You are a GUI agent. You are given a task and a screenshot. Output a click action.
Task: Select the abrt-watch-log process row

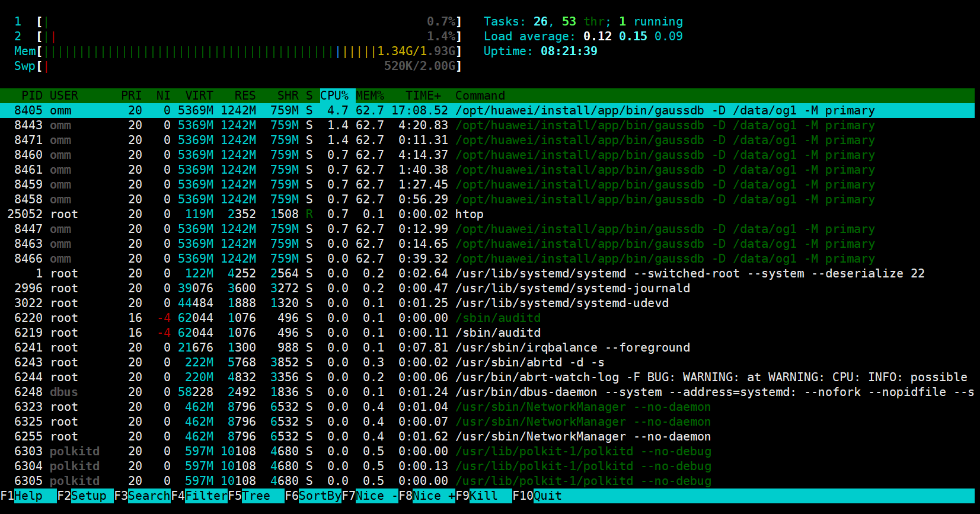pyautogui.click(x=487, y=377)
